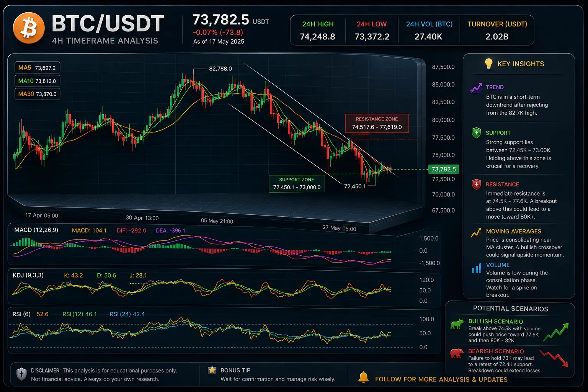Click the red falling arrow in Bearish Scenario
The image size is (588, 392).
[554, 358]
